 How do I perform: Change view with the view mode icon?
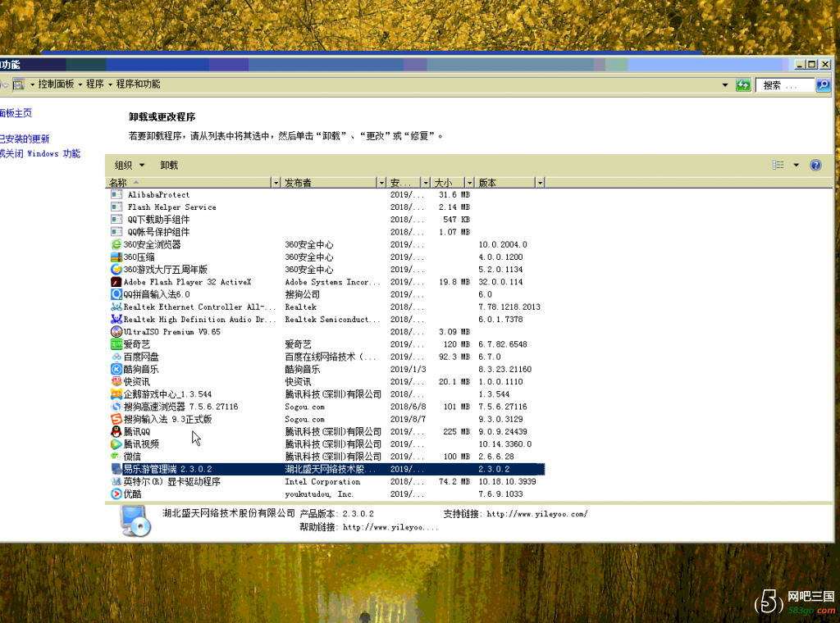(x=778, y=166)
